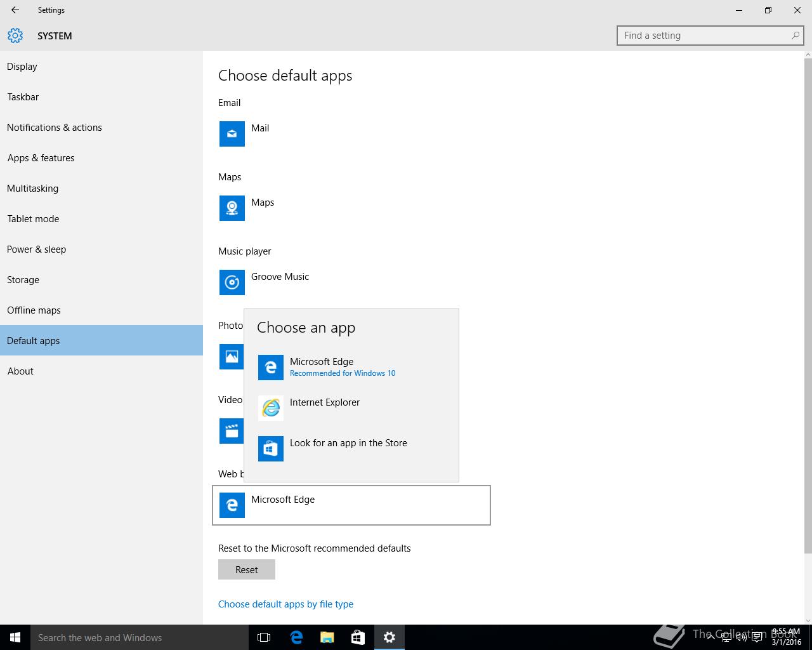Open the About section

pyautogui.click(x=20, y=371)
